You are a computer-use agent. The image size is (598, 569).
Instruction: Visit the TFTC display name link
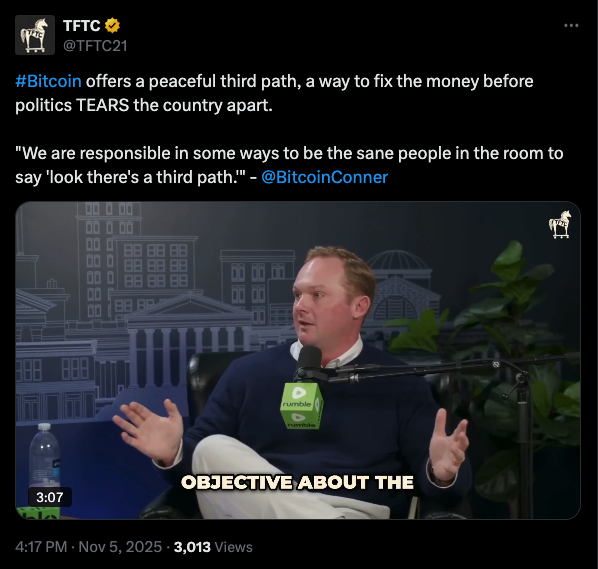point(82,26)
